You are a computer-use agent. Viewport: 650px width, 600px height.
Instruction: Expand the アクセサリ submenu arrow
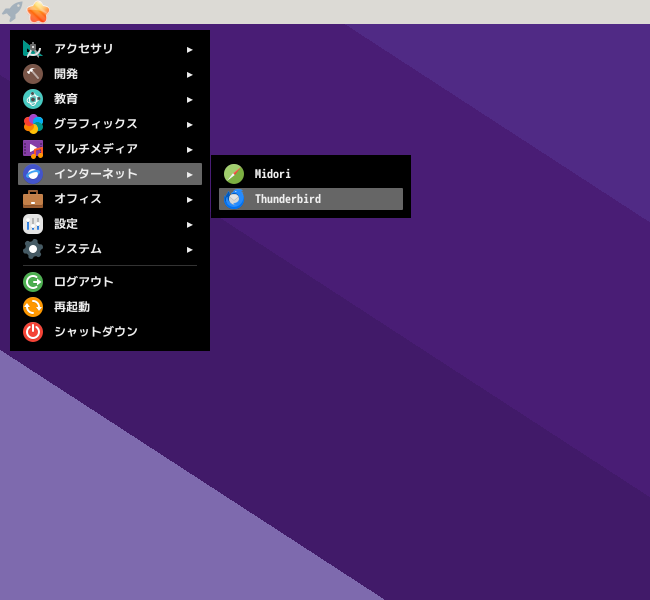pos(189,50)
